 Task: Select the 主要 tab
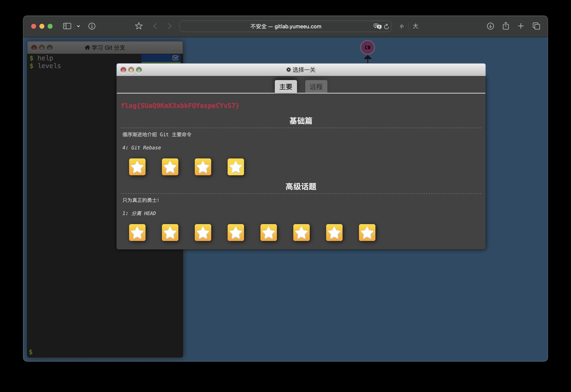[x=285, y=87]
